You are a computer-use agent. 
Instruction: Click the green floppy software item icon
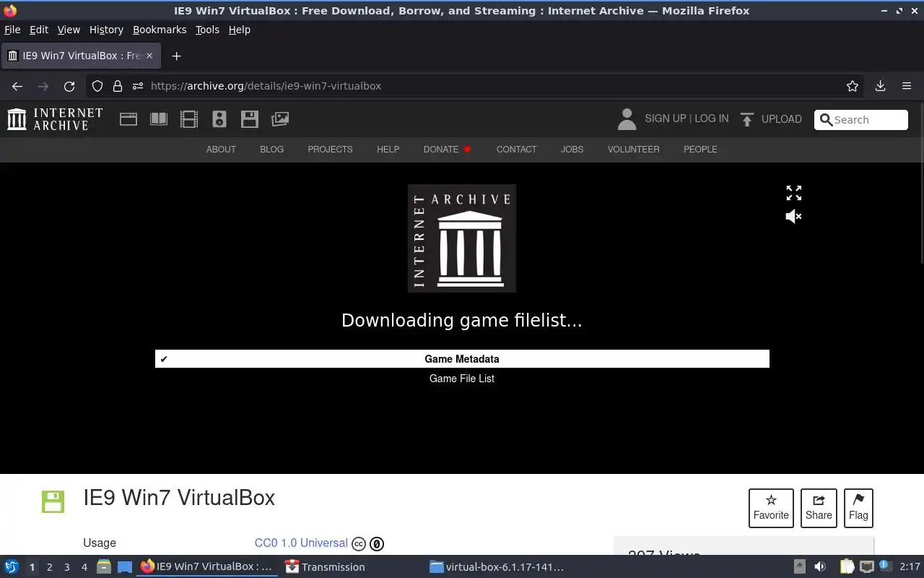(x=53, y=501)
